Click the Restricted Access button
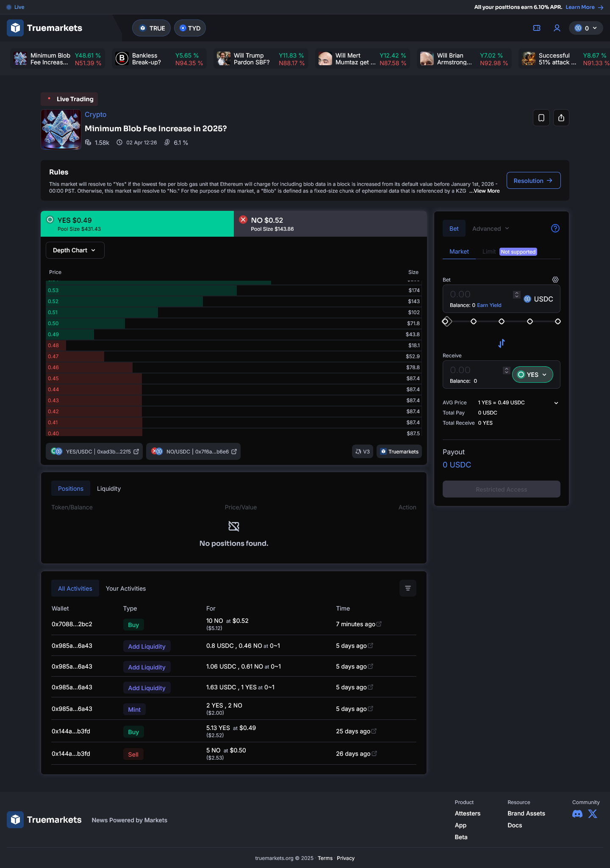Screen dimensions: 610x868 pos(502,489)
